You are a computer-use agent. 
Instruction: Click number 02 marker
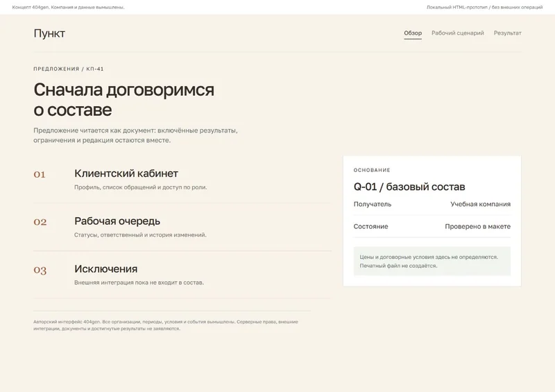[40, 222]
